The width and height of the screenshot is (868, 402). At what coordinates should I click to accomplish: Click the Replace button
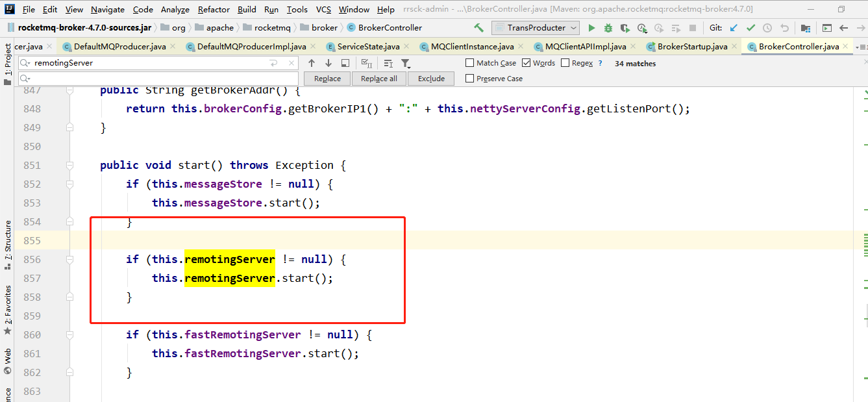(x=327, y=79)
